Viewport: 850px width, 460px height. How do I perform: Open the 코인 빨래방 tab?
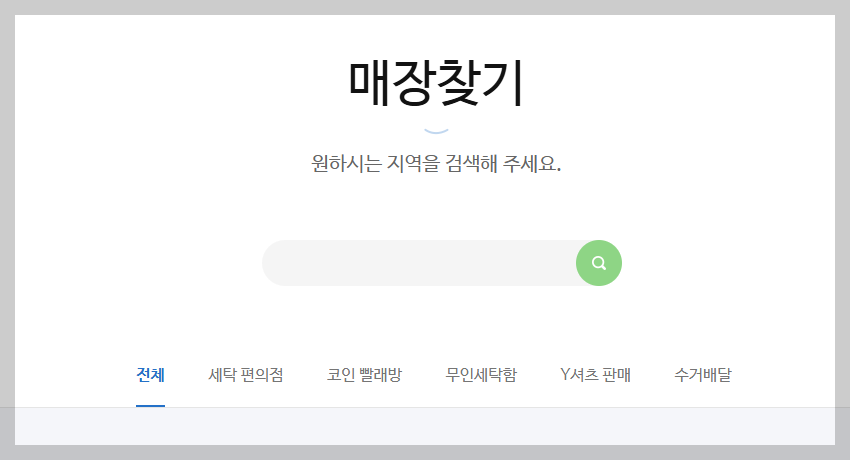(x=364, y=375)
